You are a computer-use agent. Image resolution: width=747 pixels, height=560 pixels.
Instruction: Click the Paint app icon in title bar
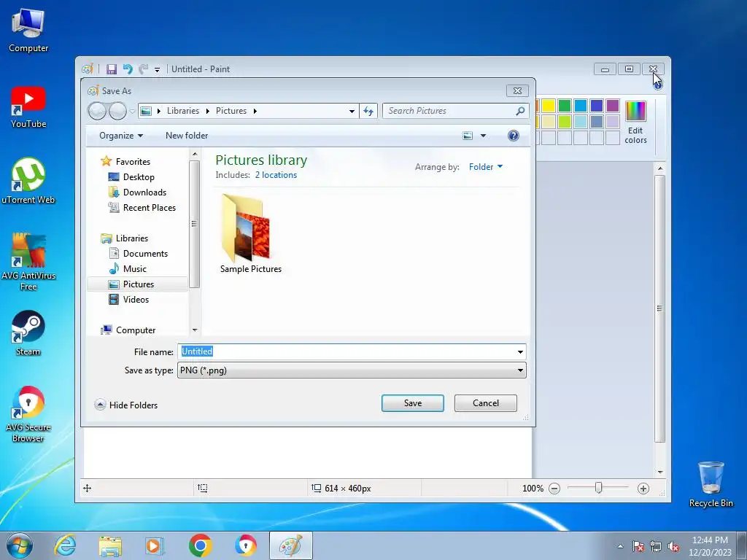(88, 69)
